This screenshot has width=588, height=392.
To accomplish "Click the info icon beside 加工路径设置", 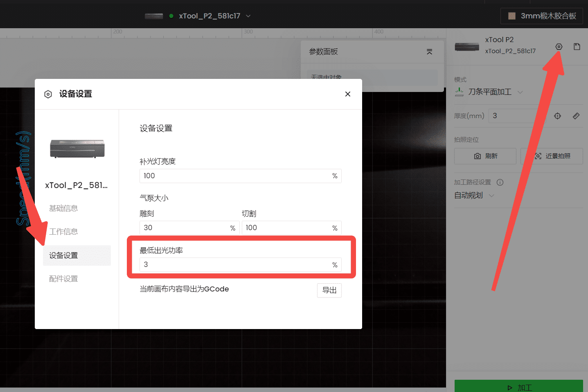I will coord(500,182).
